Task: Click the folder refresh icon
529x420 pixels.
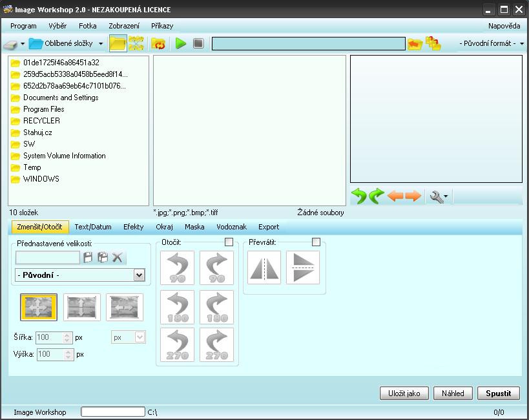Action: pos(158,44)
